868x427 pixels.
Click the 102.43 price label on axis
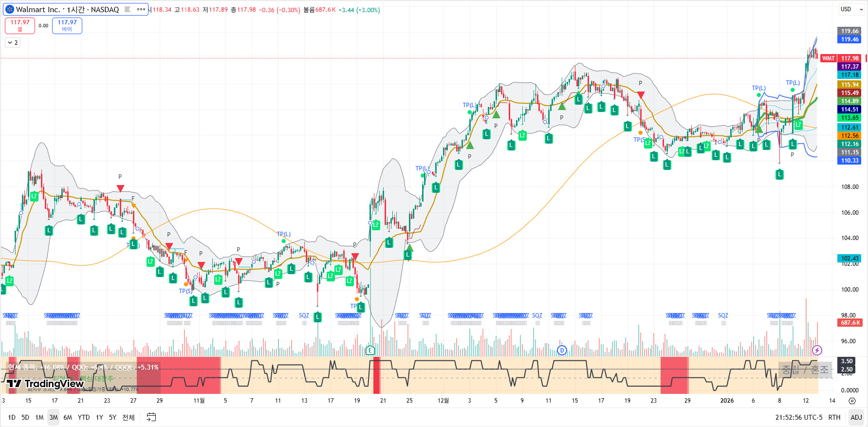click(850, 258)
